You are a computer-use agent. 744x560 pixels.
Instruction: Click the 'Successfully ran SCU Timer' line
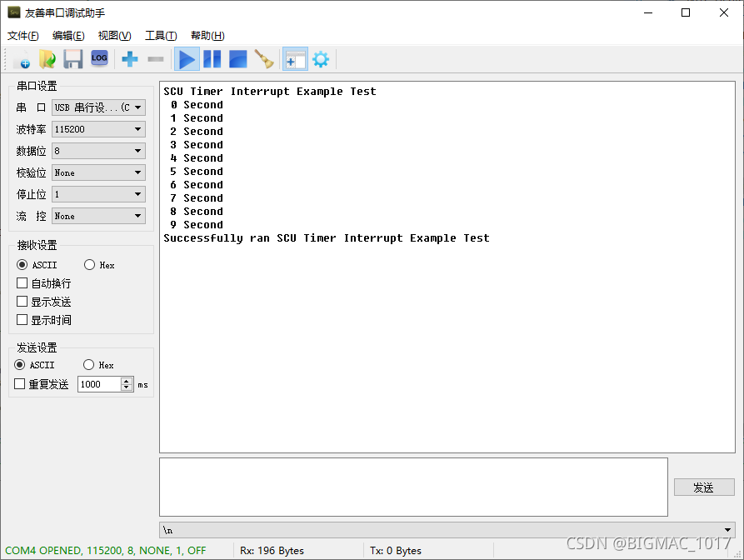pos(327,237)
